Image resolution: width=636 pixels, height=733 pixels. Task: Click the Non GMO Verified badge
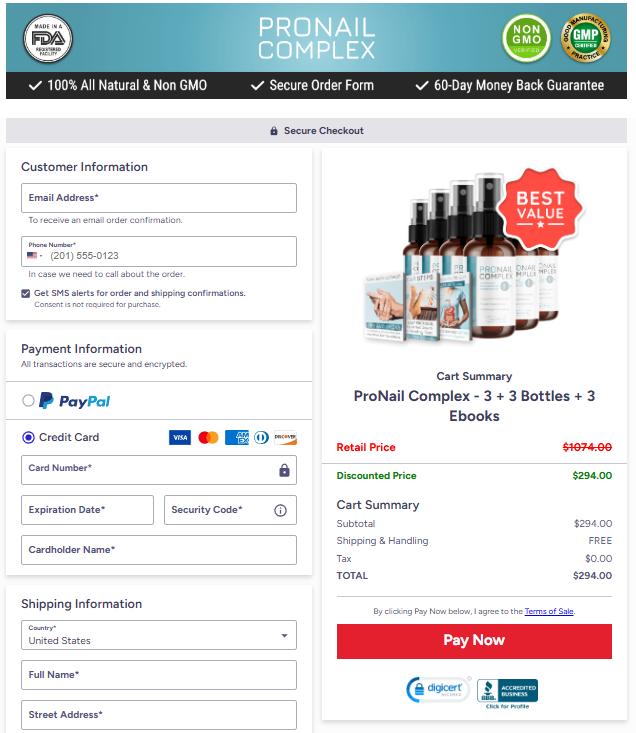tap(527, 38)
